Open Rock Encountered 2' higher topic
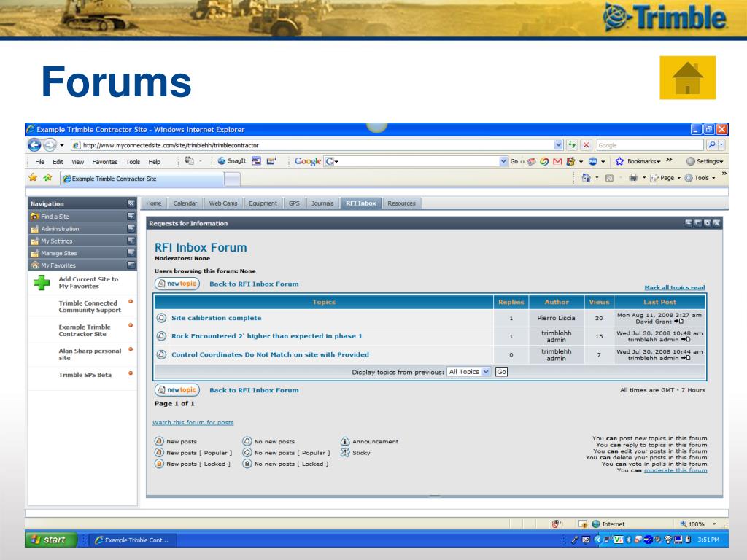 tap(267, 335)
